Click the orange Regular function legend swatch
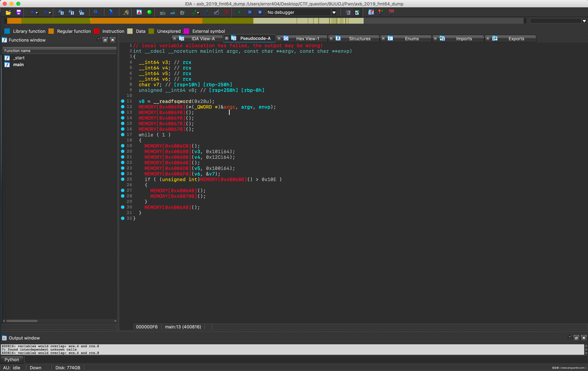The image size is (588, 371). 51,31
